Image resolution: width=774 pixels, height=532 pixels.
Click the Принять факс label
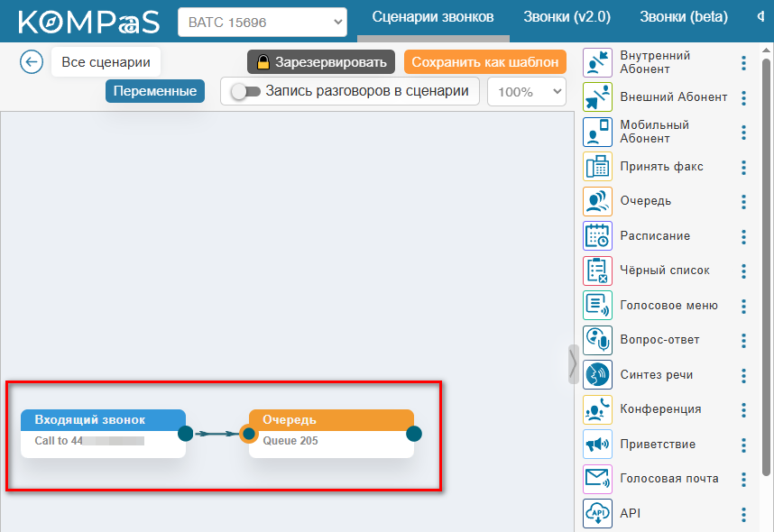coord(661,167)
